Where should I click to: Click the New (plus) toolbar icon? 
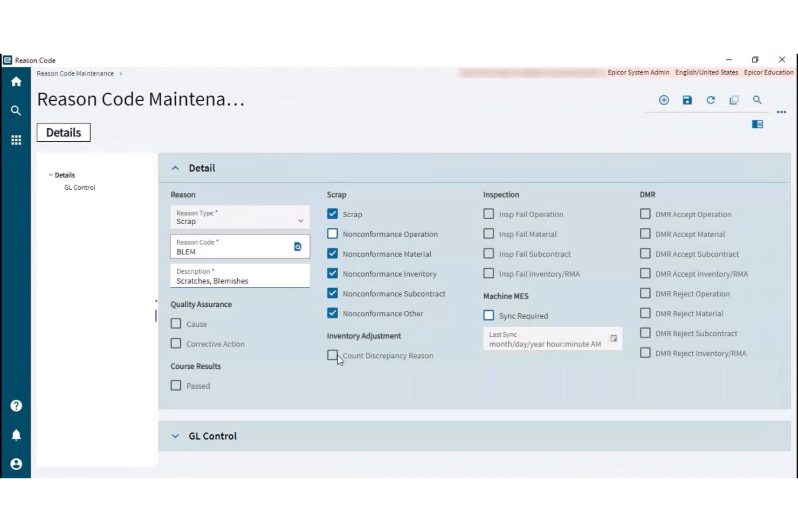(x=664, y=100)
